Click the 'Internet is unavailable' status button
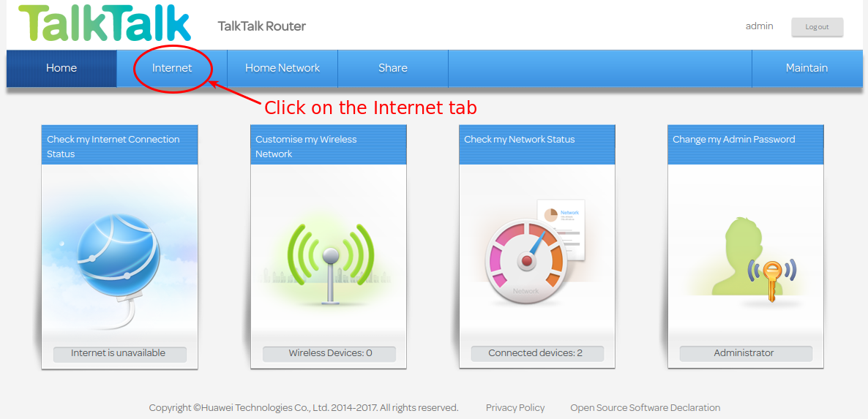 pos(119,354)
